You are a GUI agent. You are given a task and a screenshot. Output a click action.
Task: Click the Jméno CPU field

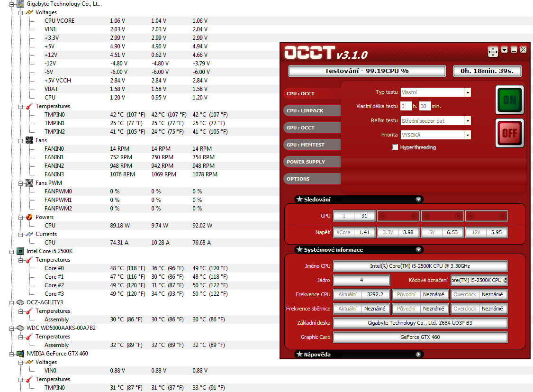point(420,266)
